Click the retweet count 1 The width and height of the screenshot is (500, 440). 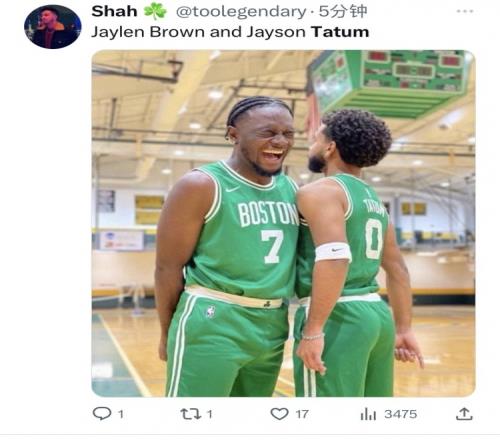[209, 414]
